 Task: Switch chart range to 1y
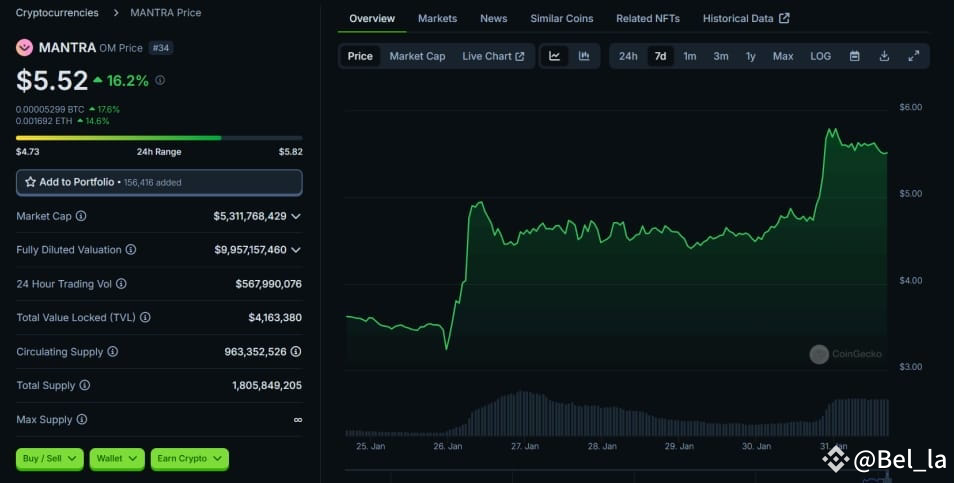click(x=750, y=56)
